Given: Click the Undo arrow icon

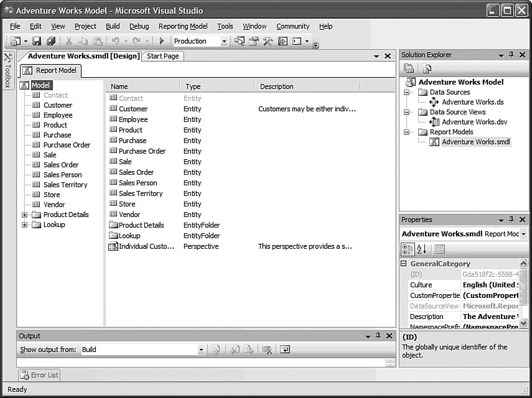Looking at the screenshot, I should click(x=115, y=41).
